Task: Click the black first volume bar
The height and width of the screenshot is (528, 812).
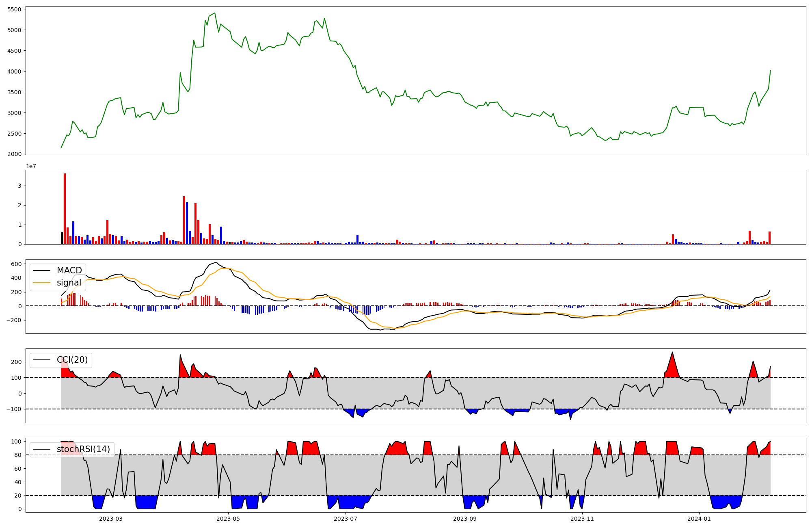Action: pyautogui.click(x=62, y=238)
